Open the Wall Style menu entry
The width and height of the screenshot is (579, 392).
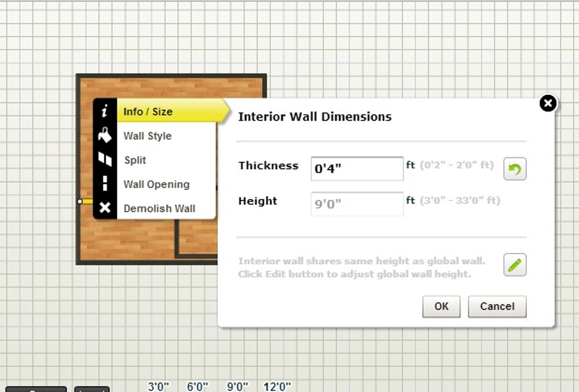pos(148,136)
